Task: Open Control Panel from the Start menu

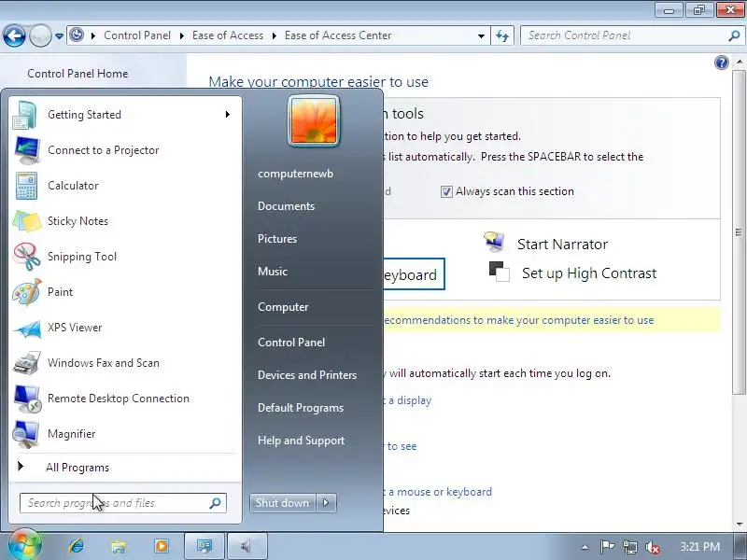Action: (x=291, y=343)
